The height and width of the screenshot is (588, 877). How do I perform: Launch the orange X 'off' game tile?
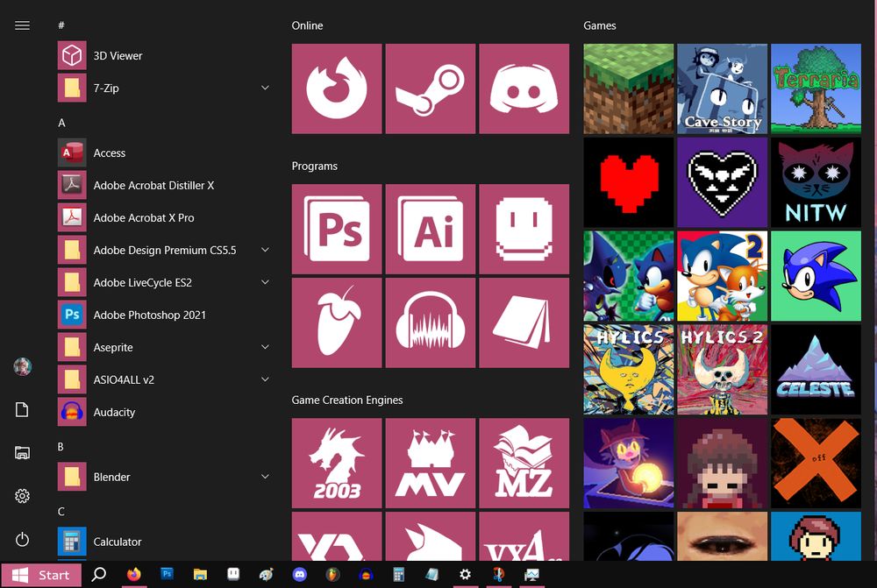tap(816, 464)
